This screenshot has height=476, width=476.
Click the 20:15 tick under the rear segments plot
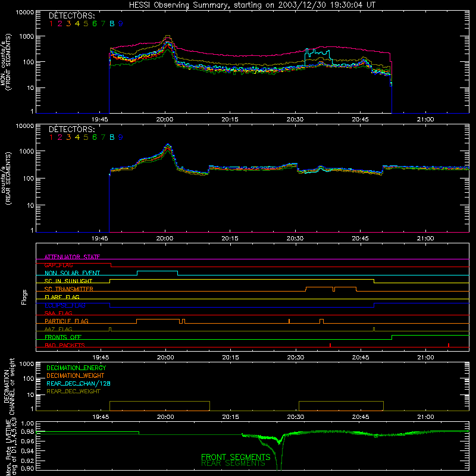[x=230, y=239]
